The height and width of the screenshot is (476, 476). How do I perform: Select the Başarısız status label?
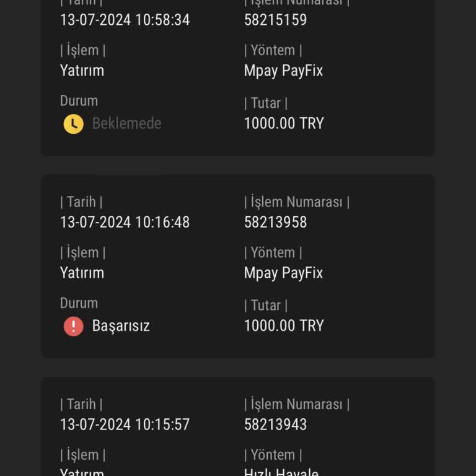pos(121,326)
